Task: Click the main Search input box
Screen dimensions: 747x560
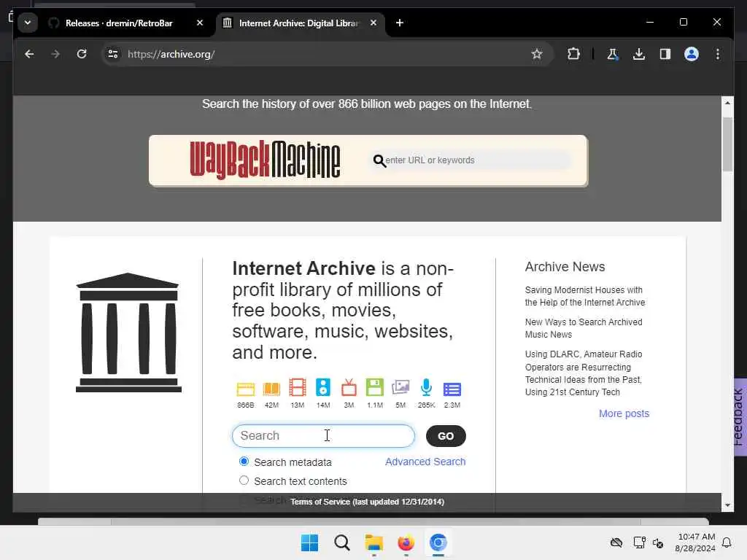Action: click(323, 436)
